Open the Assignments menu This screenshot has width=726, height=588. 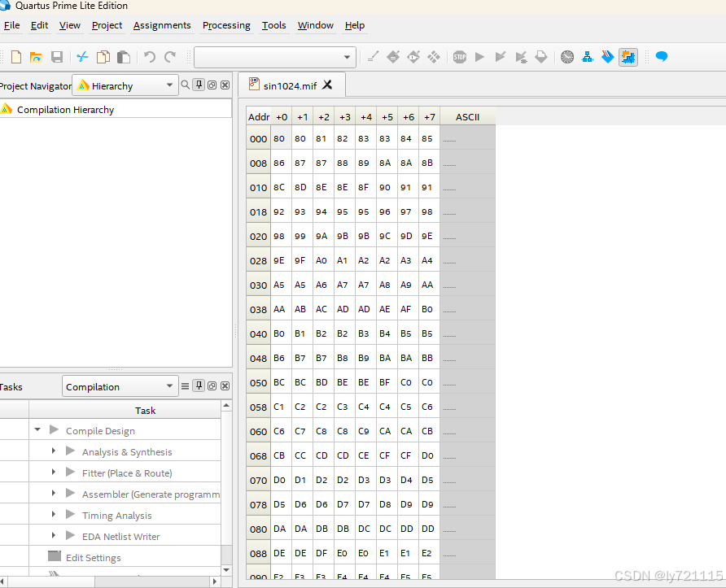(162, 25)
